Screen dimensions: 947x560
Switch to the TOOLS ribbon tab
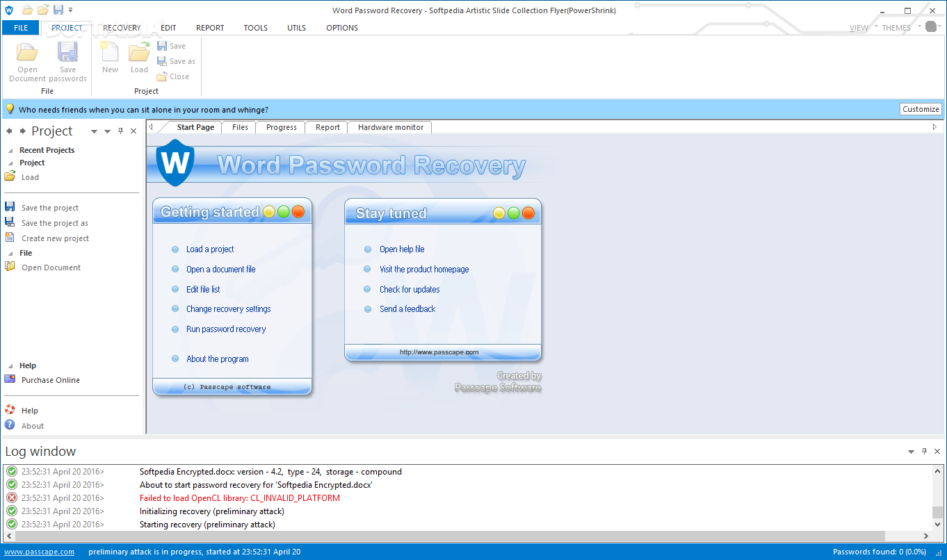[256, 28]
